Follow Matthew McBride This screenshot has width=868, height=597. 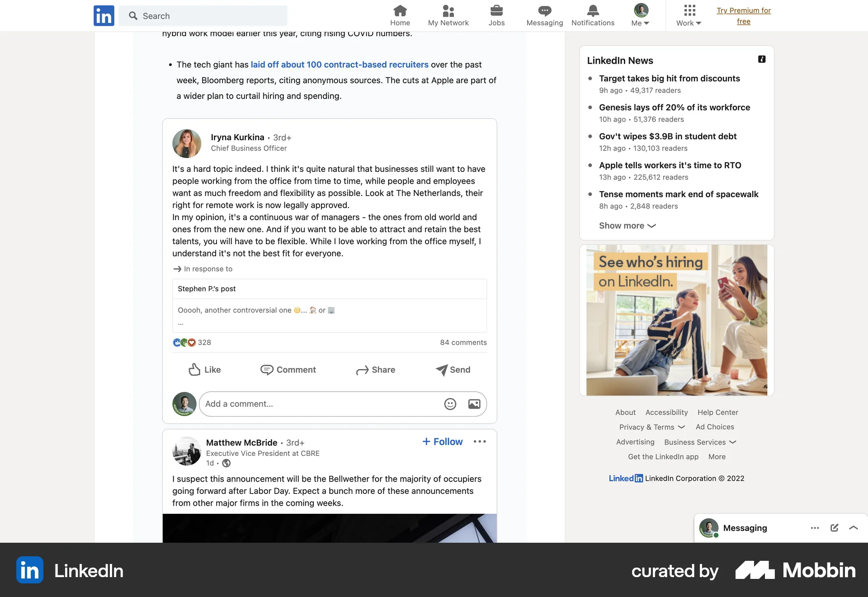[x=442, y=441]
